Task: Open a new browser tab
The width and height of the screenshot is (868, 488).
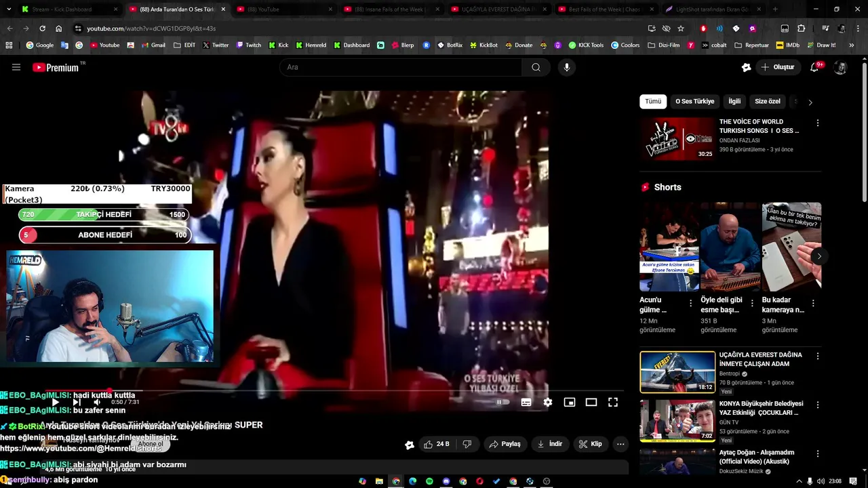Action: (775, 9)
